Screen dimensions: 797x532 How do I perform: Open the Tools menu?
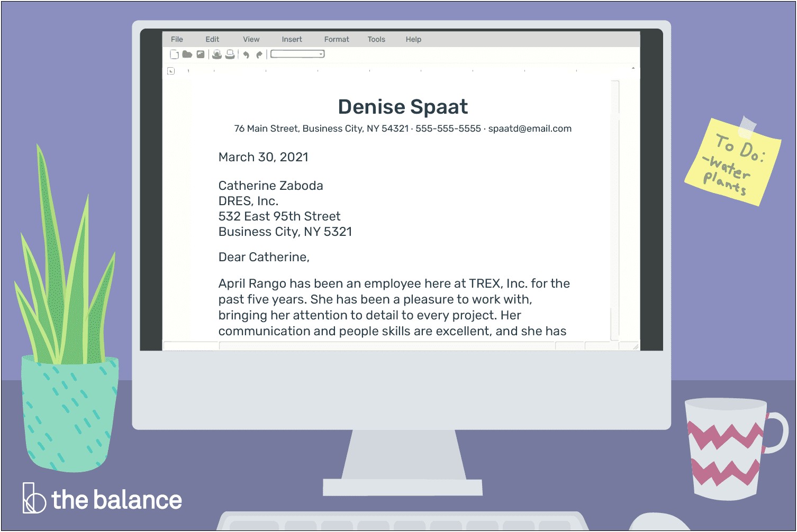[x=376, y=39]
